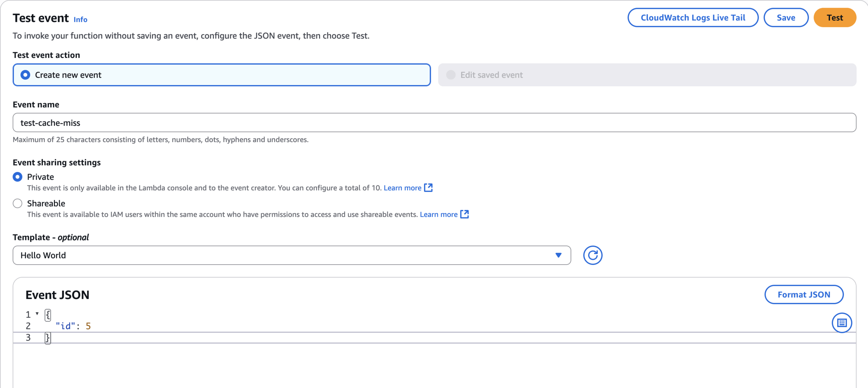868x388 pixels.
Task: Open the Info link beside Test event
Action: 80,19
